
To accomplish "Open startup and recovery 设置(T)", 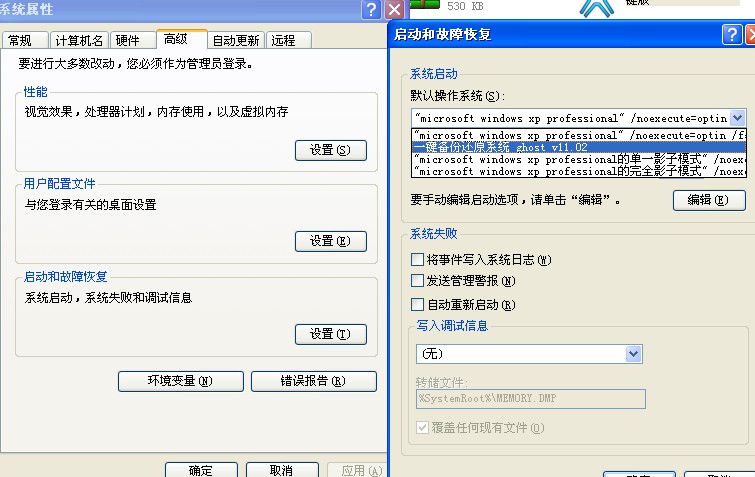I will pos(331,334).
